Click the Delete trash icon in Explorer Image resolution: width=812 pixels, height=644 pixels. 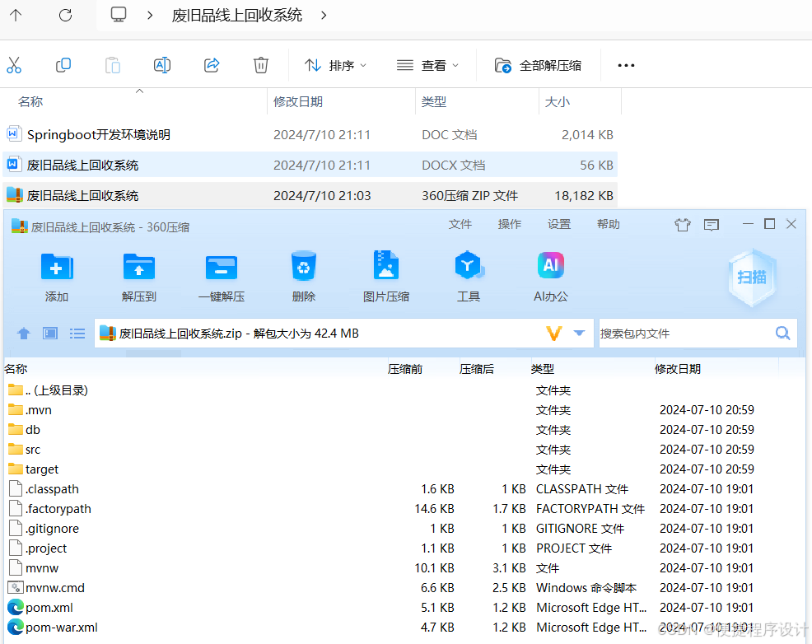(x=261, y=65)
